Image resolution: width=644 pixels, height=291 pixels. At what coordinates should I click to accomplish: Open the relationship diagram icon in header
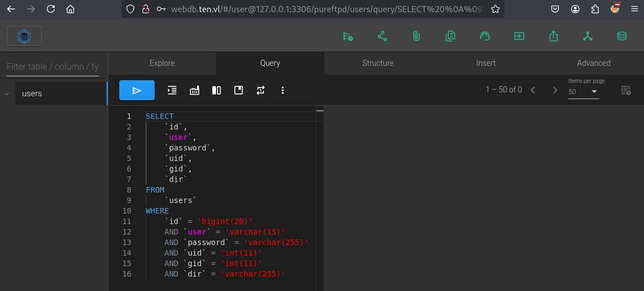382,36
